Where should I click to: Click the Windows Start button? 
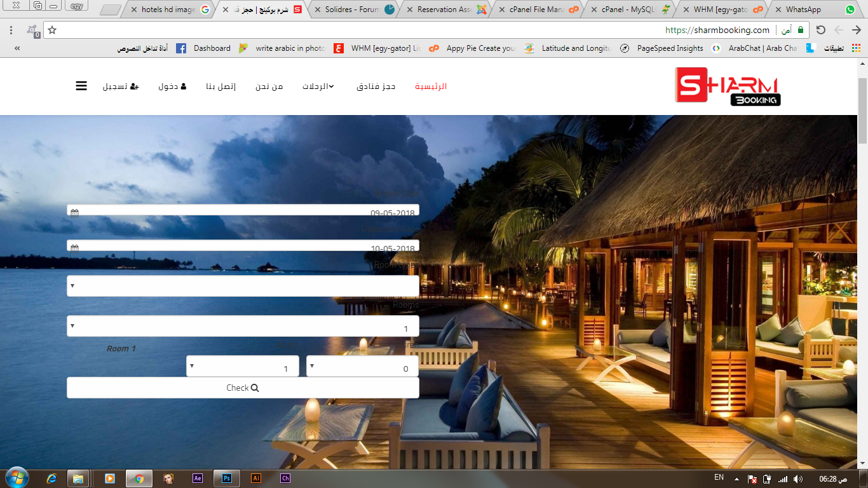click(17, 478)
